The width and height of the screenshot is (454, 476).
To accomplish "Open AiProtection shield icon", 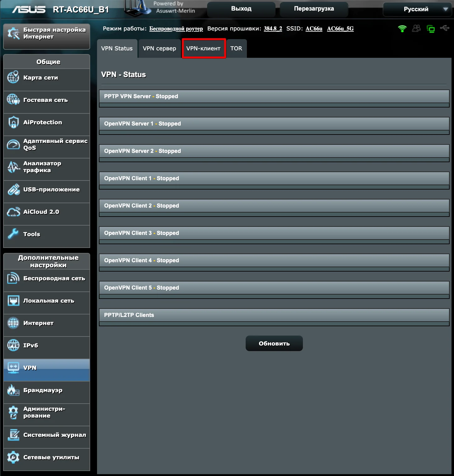I will point(13,122).
